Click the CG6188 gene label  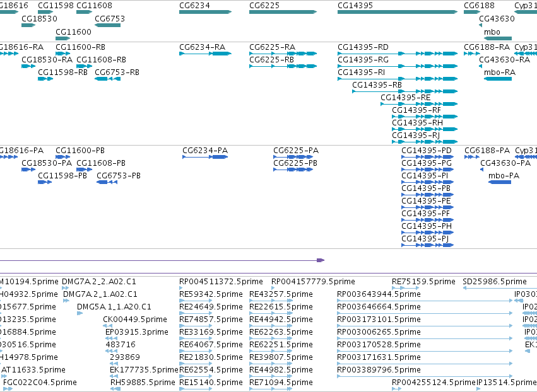(479, 6)
